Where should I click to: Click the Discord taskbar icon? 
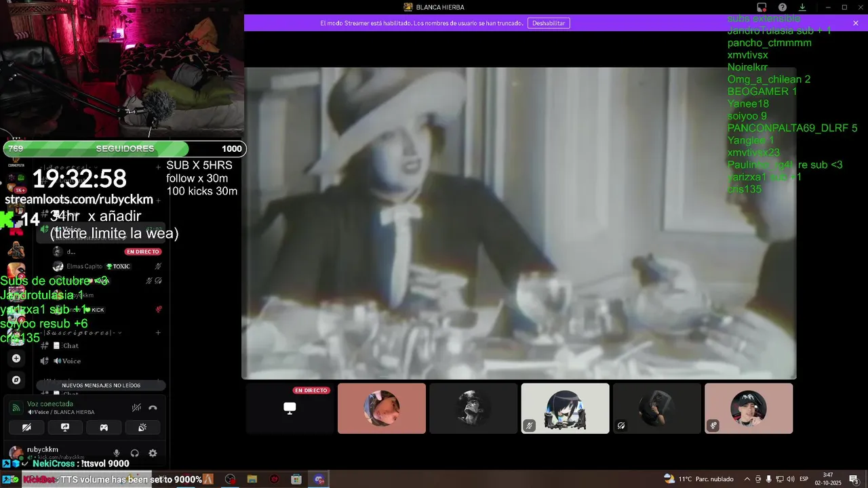point(319,479)
